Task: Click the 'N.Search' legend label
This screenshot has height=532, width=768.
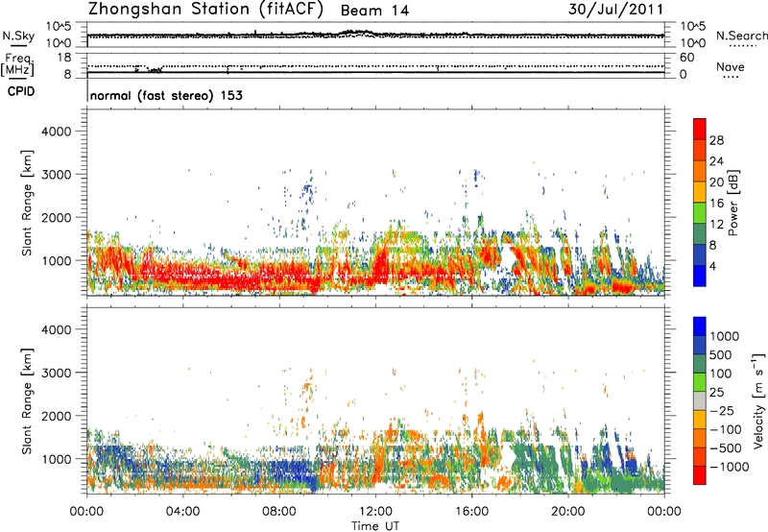Action: (742, 36)
